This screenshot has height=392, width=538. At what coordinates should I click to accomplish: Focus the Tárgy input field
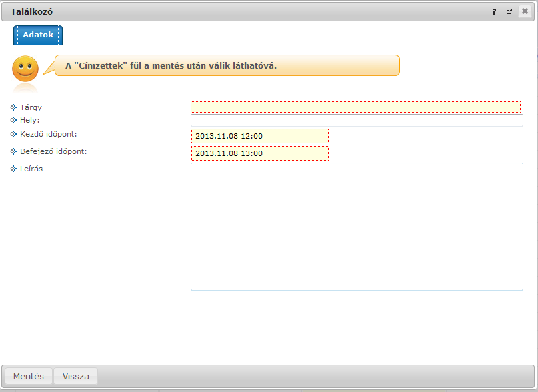tap(355, 107)
